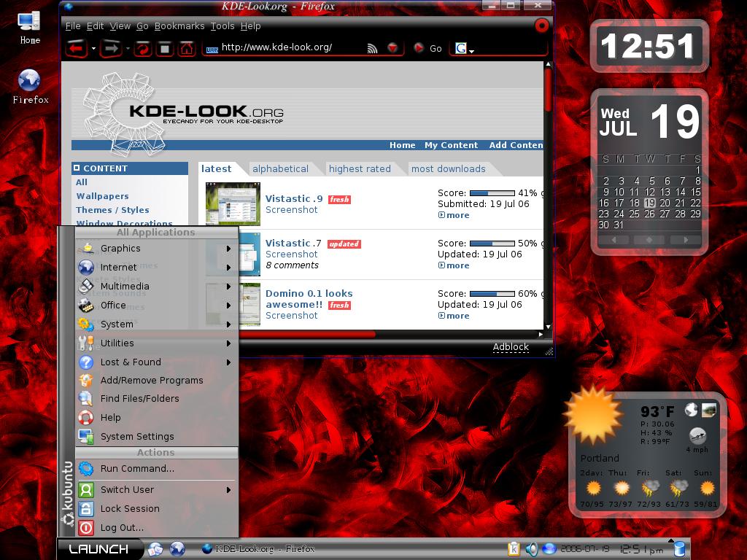
Task: Select KDE-Look.org - Firefox taskbar entry
Action: click(259, 549)
